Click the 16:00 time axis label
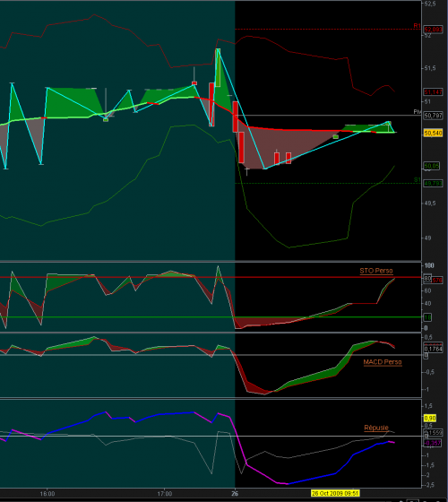The image size is (448, 502). 47,494
